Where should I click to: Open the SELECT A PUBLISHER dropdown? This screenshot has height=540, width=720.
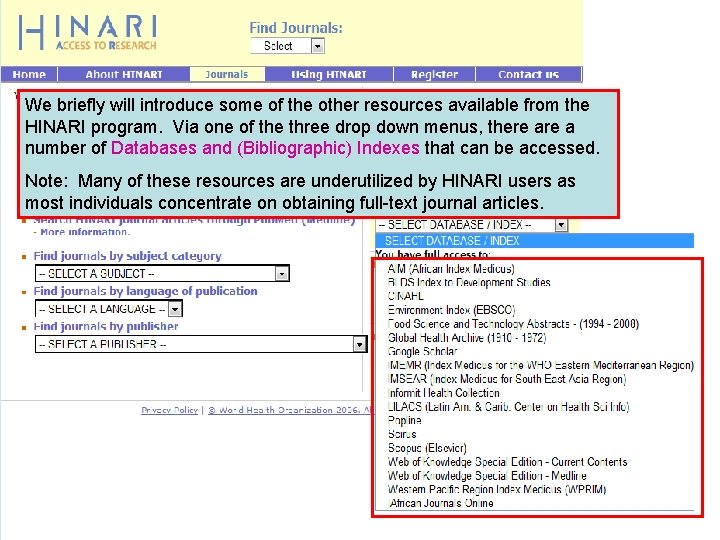click(201, 344)
